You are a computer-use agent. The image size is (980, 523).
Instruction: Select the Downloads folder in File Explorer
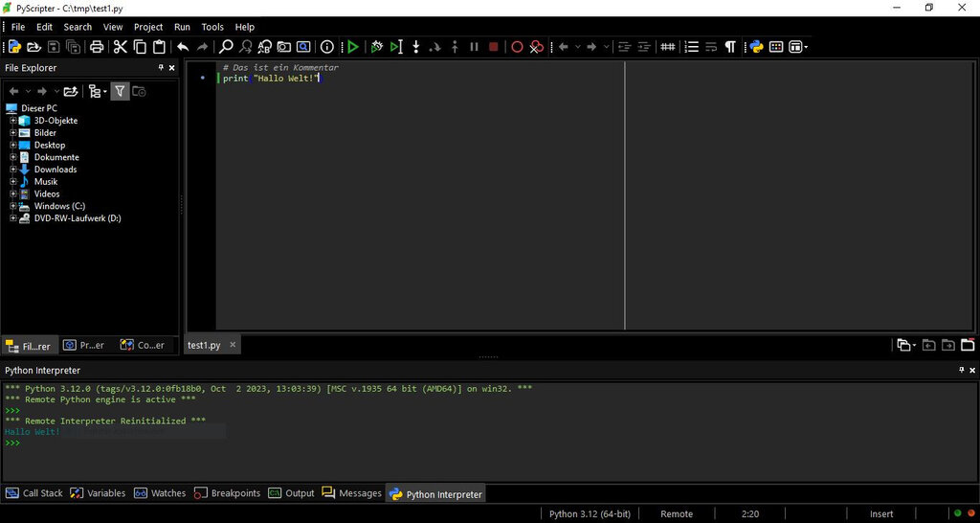55,170
